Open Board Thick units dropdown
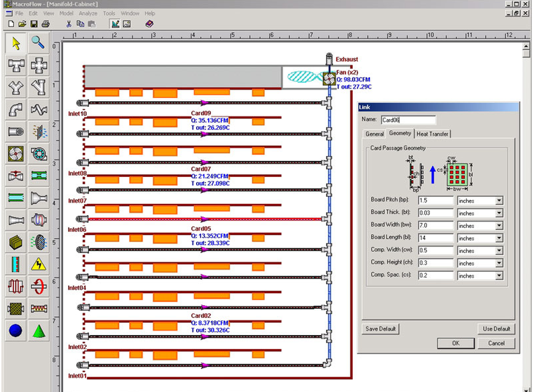 coord(499,213)
